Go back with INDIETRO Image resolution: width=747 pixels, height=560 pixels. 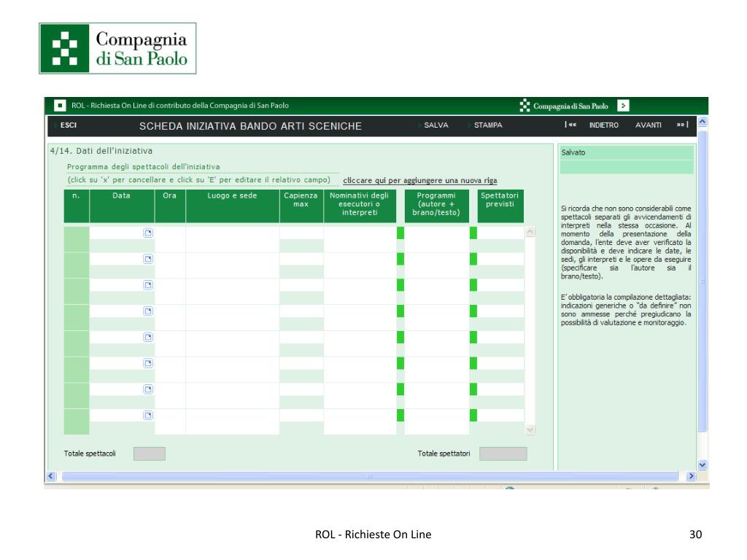pos(603,125)
